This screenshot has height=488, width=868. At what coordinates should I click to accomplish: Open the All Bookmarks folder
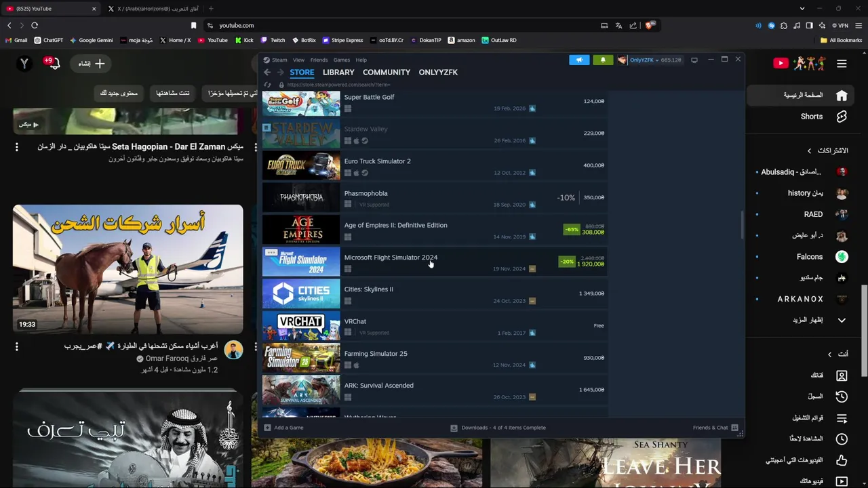point(841,40)
